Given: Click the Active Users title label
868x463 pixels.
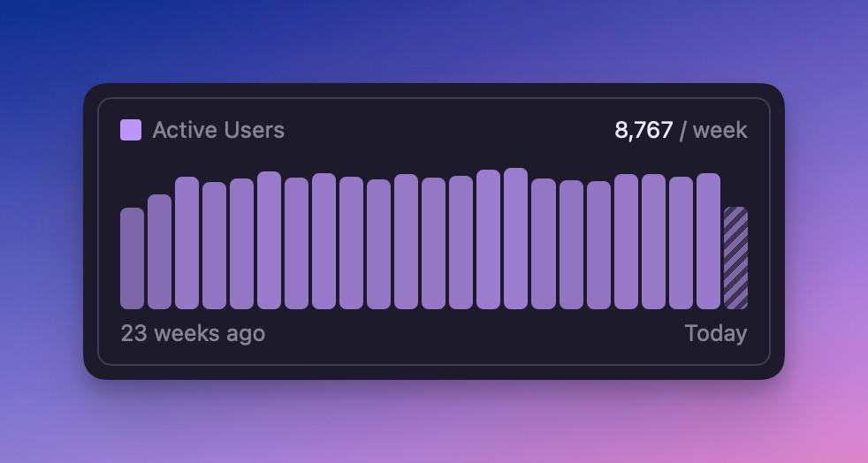Looking at the screenshot, I should click(x=218, y=130).
